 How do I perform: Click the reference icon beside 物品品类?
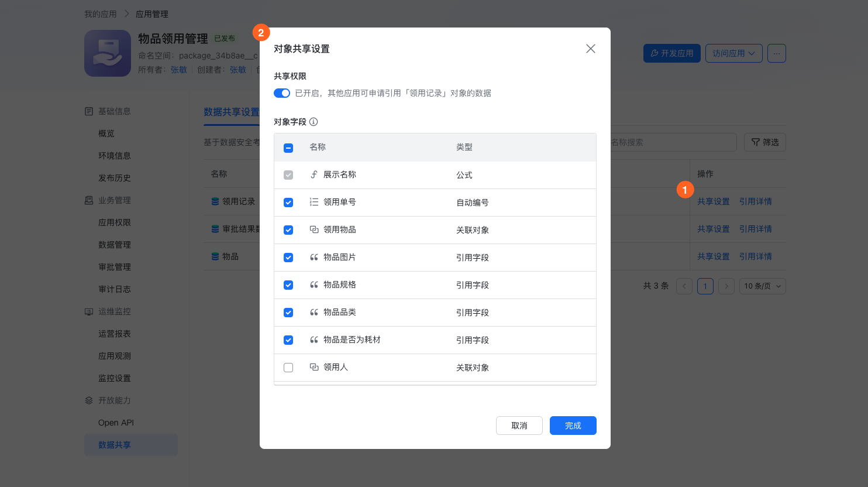pyautogui.click(x=314, y=312)
